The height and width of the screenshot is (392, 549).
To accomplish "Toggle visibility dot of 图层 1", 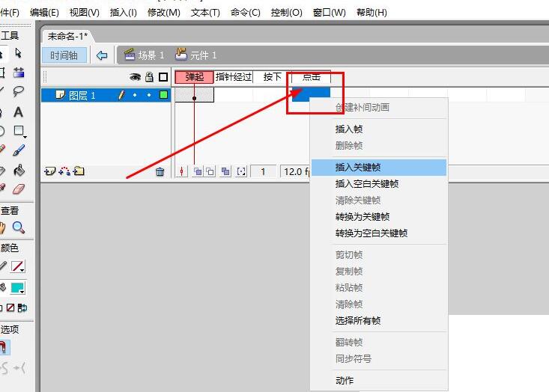I will coord(135,95).
